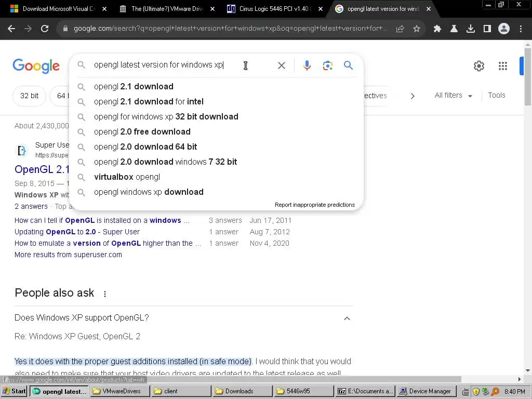
Task: Open the Windows Start button
Action: click(x=14, y=391)
